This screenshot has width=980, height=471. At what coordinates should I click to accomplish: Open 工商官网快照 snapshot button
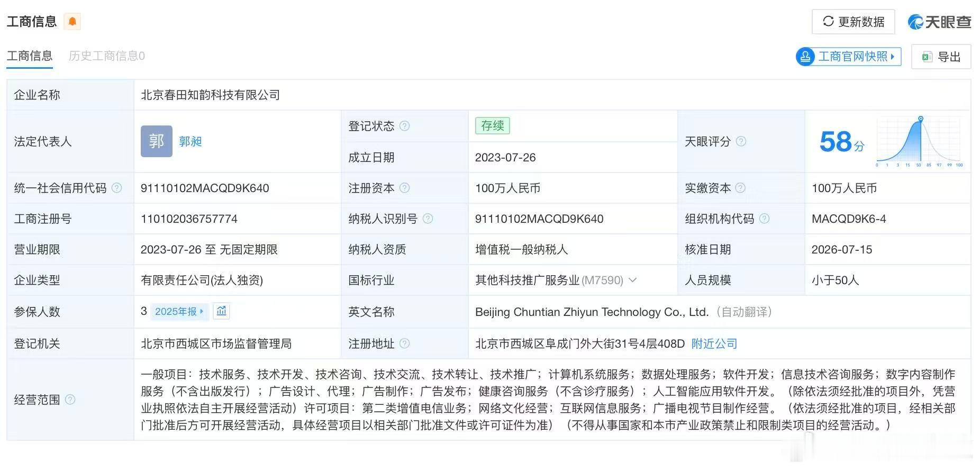[x=848, y=57]
